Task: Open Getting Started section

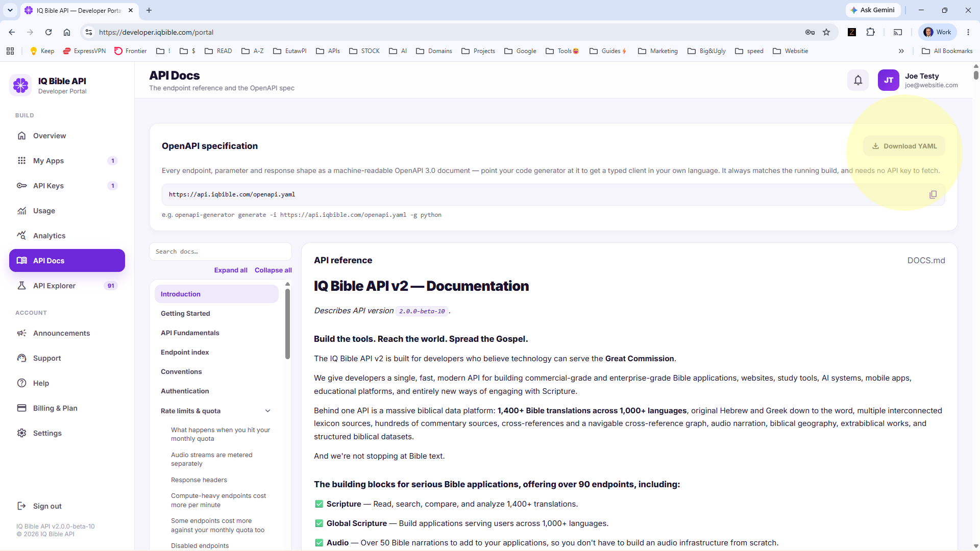Action: coord(216,314)
